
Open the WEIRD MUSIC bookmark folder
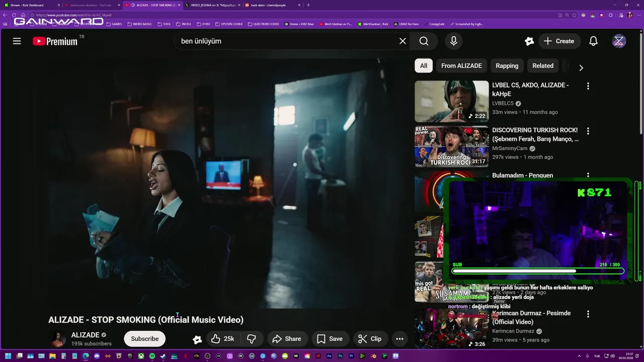[140, 24]
